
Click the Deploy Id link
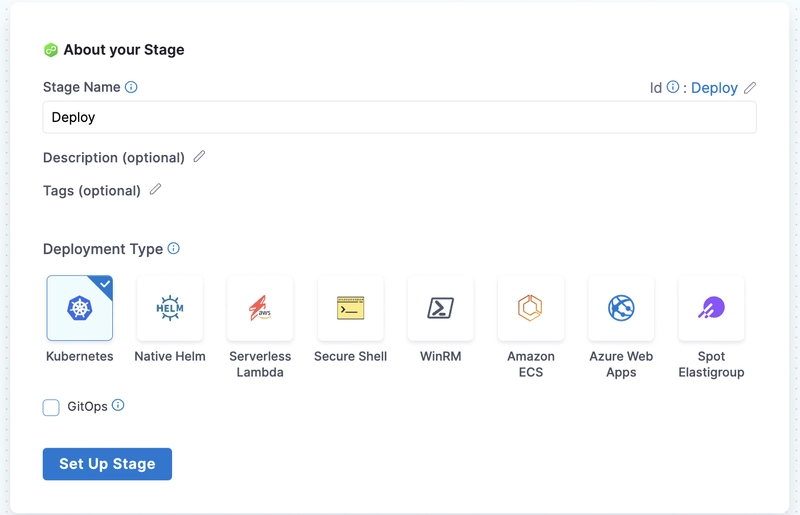(x=714, y=88)
